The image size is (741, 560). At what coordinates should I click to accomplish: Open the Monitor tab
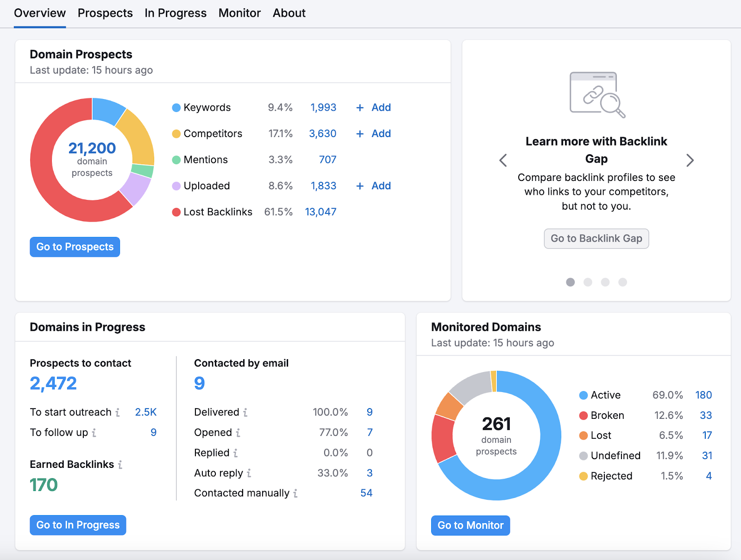[x=239, y=13]
